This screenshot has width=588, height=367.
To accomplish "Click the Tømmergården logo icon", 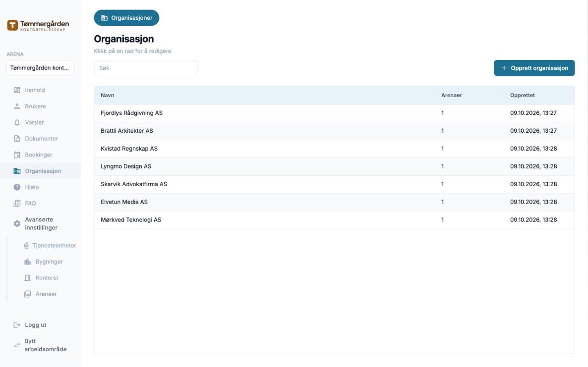I will pos(12,25).
